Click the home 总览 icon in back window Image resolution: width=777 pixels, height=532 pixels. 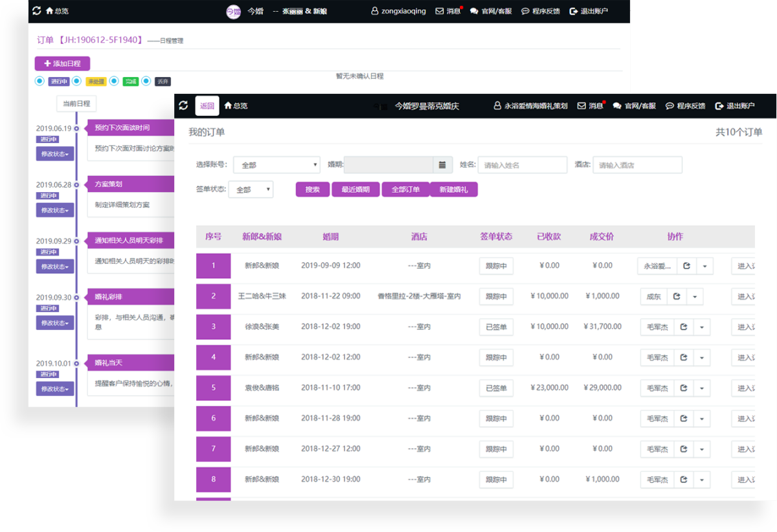(x=49, y=11)
